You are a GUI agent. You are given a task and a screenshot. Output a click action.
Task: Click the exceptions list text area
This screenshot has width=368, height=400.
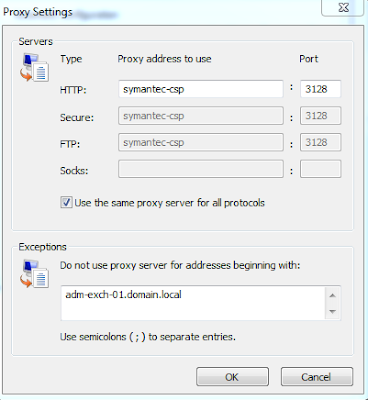pyautogui.click(x=193, y=303)
